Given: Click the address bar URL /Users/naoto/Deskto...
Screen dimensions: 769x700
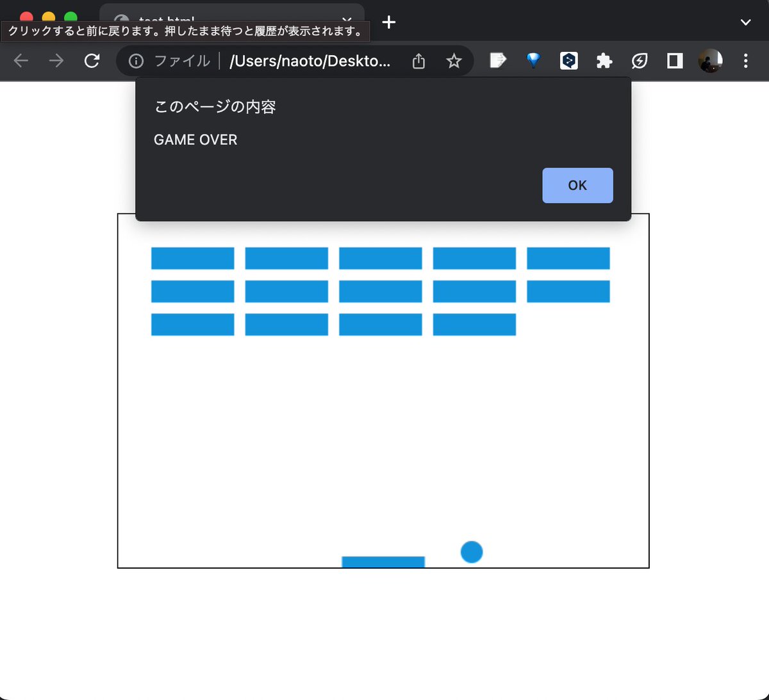Looking at the screenshot, I should [310, 61].
